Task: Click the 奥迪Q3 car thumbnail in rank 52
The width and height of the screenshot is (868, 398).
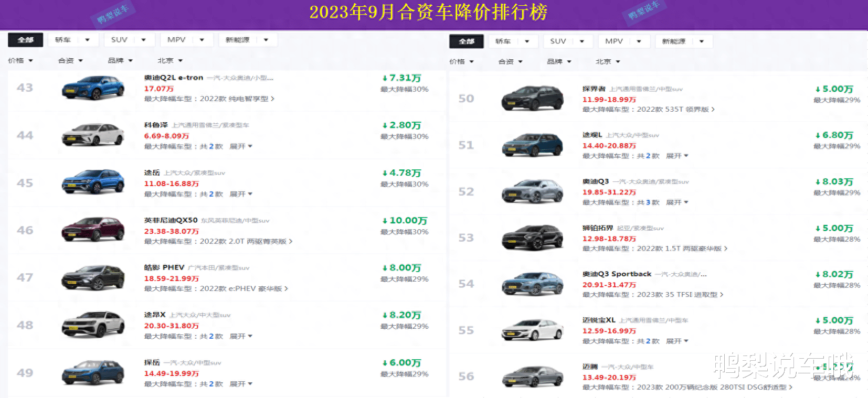Action: click(533, 191)
